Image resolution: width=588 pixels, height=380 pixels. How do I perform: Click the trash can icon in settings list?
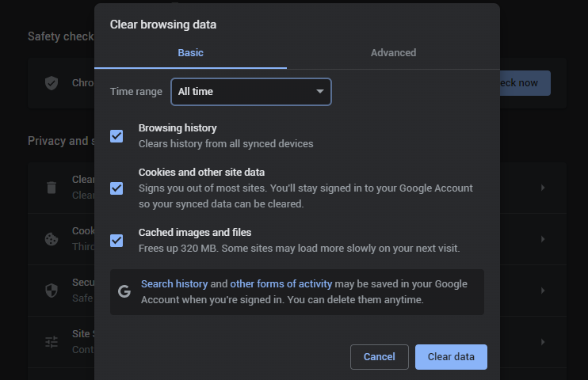pyautogui.click(x=52, y=188)
